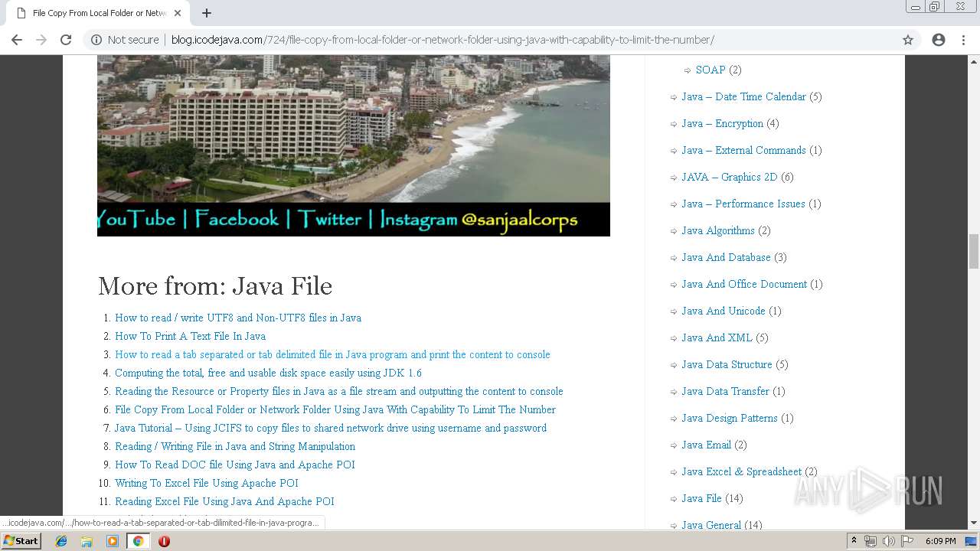View site info for Not secure
980x551 pixels.
pyautogui.click(x=125, y=40)
